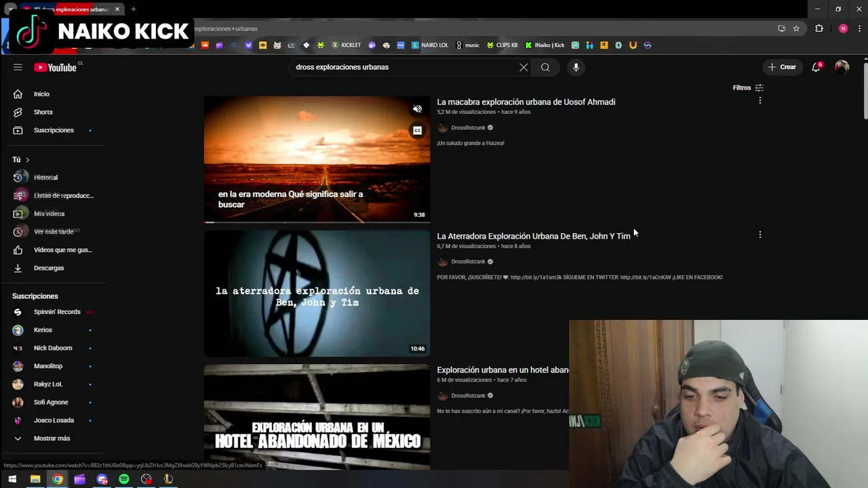Open the INaiko | Kick bookmark

pos(545,45)
